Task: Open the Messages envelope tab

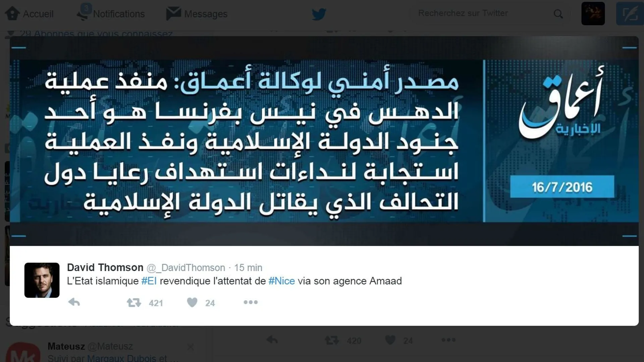Action: [x=197, y=14]
